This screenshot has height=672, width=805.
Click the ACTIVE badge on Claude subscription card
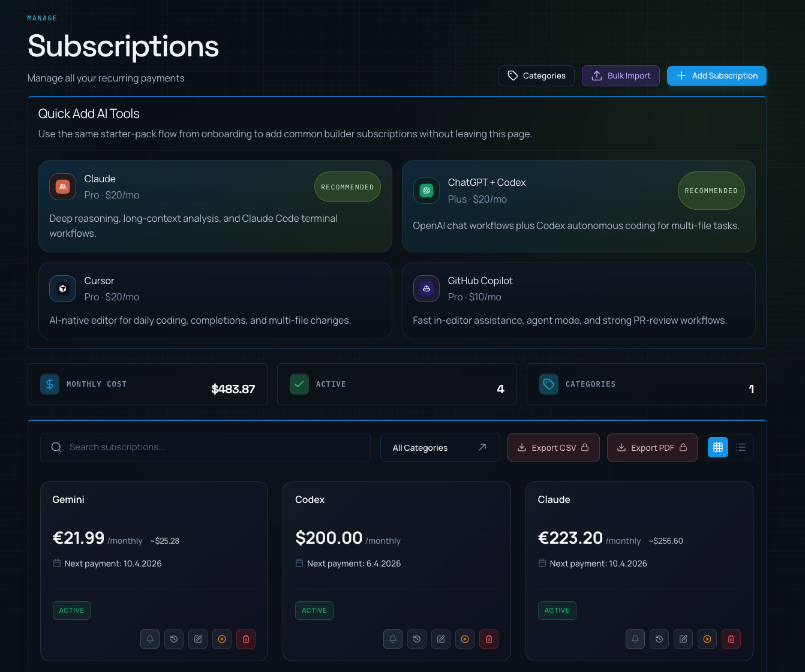[557, 610]
